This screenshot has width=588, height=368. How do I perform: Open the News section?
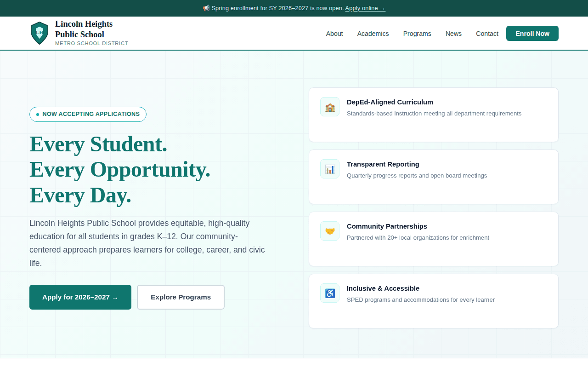[x=453, y=33]
